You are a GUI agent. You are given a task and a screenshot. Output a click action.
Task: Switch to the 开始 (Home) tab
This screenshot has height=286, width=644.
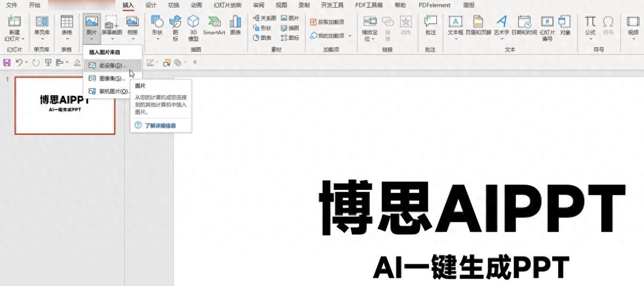(34, 5)
